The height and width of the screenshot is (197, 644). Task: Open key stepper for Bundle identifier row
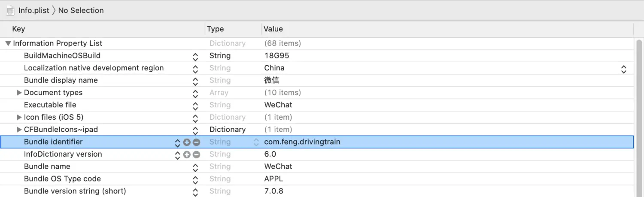click(x=177, y=142)
